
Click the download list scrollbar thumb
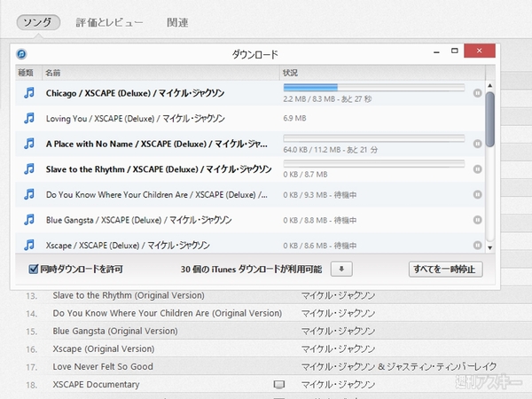tap(489, 120)
